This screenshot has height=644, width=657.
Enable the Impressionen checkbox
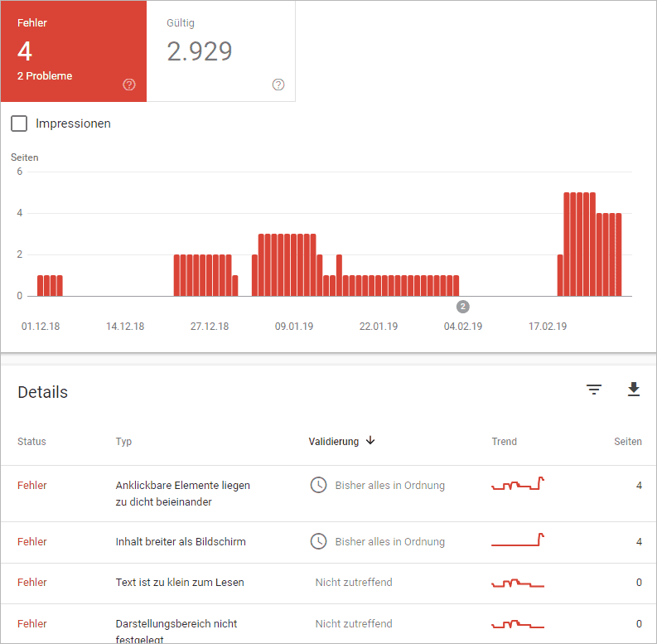[x=19, y=123]
